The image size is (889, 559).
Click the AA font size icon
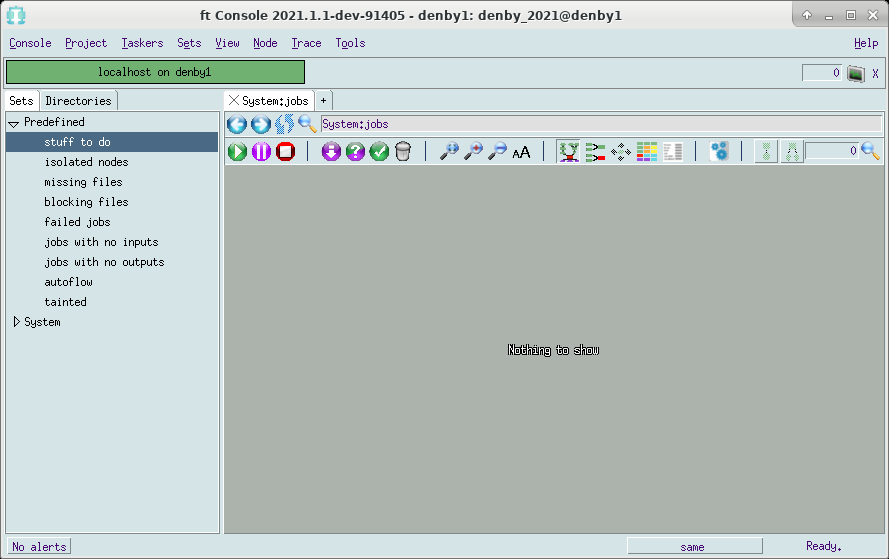pyautogui.click(x=521, y=152)
